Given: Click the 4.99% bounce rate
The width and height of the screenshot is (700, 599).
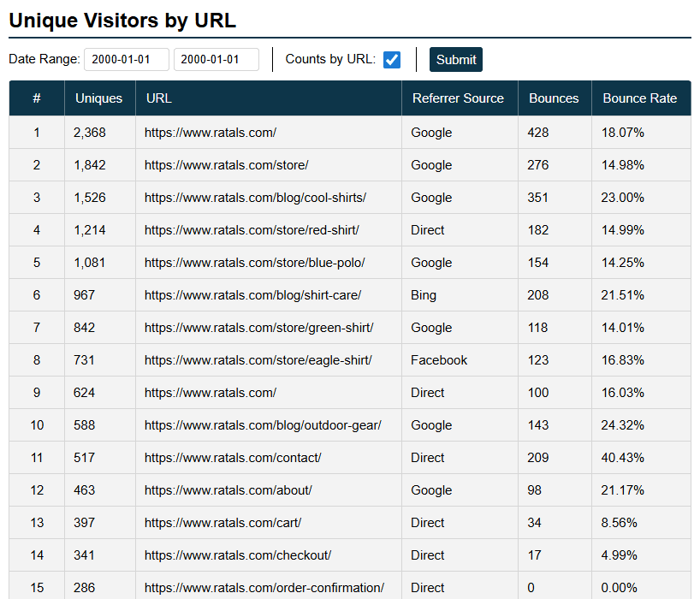Looking at the screenshot, I should point(620,555).
